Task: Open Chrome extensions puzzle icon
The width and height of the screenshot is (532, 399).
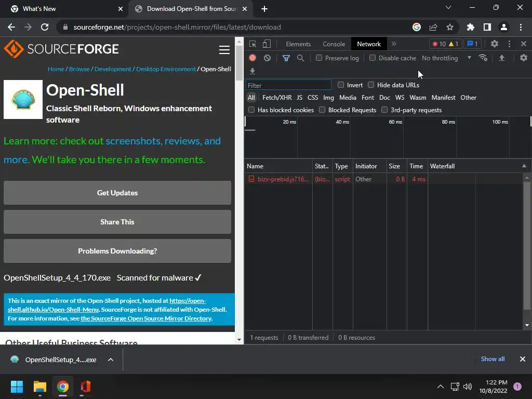Action: [470, 27]
